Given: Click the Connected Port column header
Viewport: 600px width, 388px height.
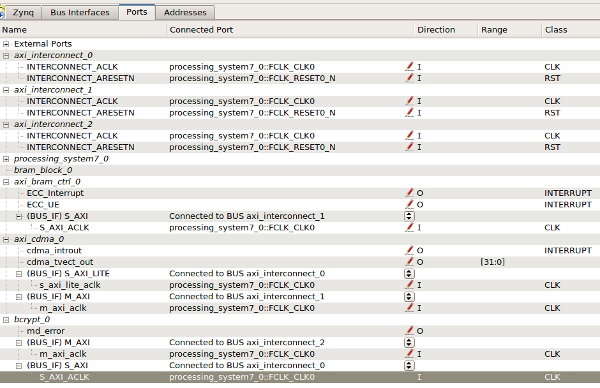Looking at the screenshot, I should pyautogui.click(x=290, y=30).
